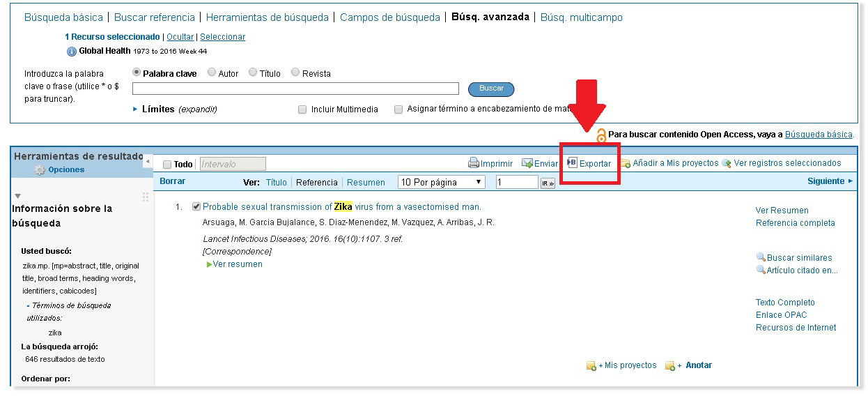Open Herramientas de búsqueda tab
The image size is (868, 396).
click(x=268, y=17)
